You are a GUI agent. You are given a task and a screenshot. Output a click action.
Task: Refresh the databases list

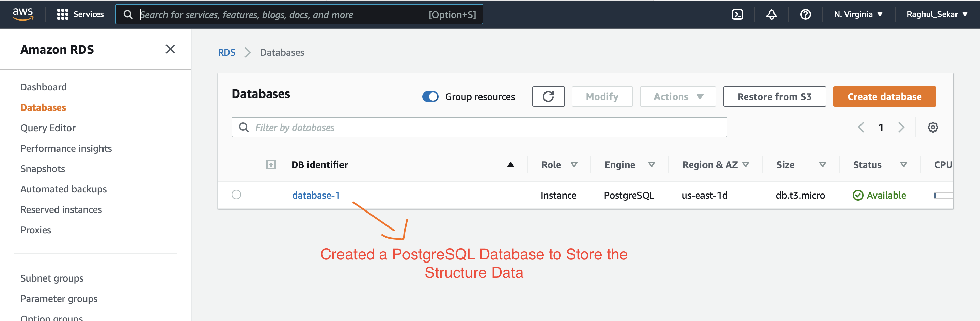(548, 97)
